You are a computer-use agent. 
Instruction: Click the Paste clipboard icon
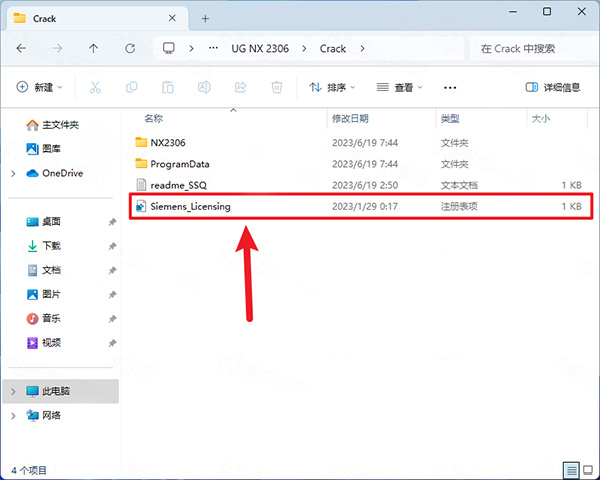click(168, 88)
